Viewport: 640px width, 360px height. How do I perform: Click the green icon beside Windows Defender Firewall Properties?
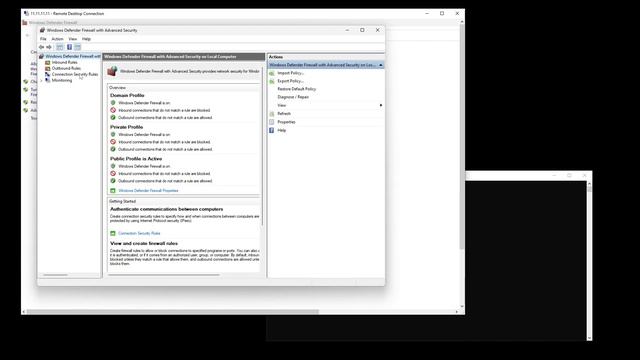[x=113, y=191]
